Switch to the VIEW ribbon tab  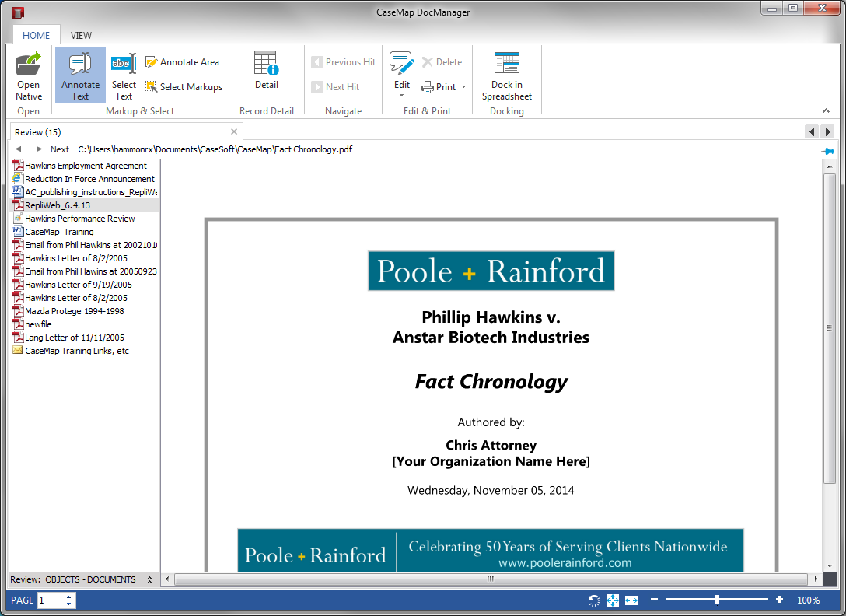(x=81, y=36)
